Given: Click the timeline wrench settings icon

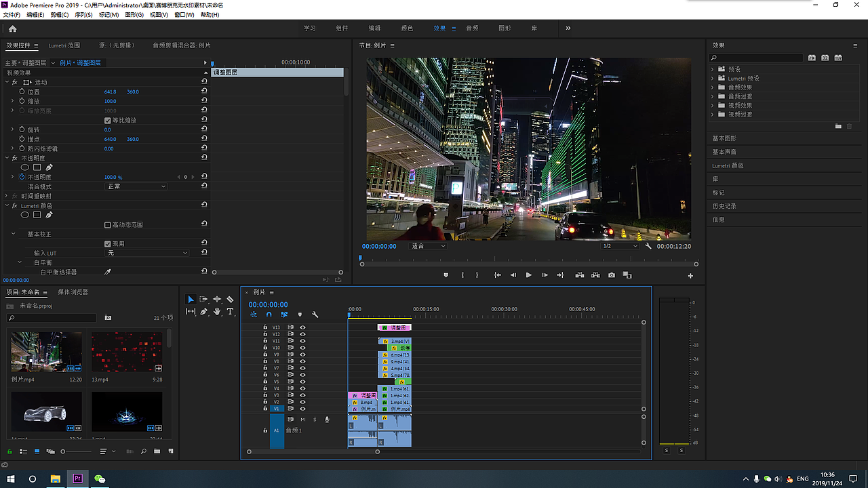Looking at the screenshot, I should pos(315,314).
